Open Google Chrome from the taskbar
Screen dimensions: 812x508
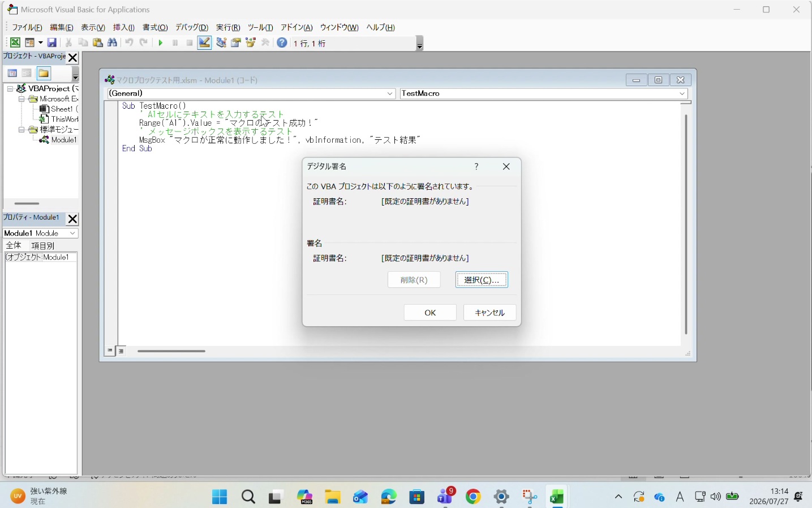click(473, 497)
